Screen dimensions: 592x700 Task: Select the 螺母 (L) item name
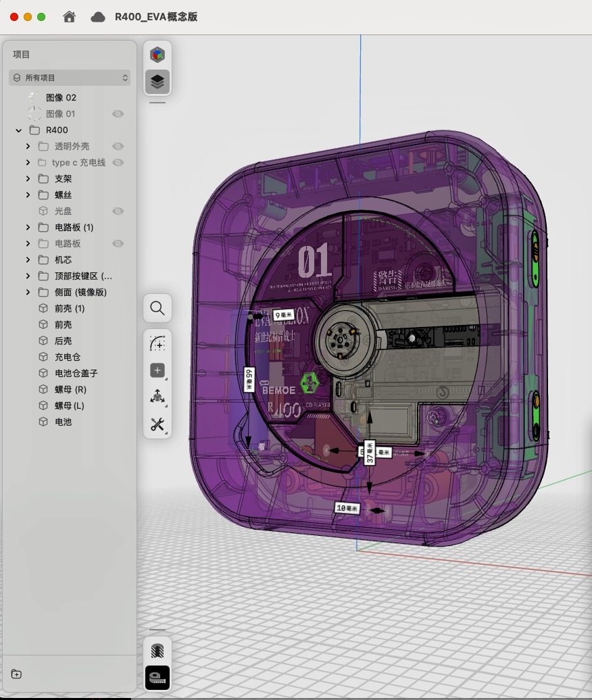pos(69,405)
